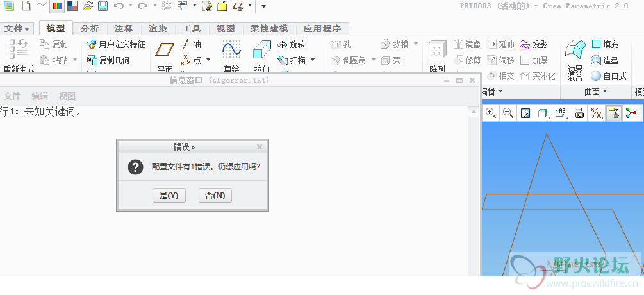The image size is (644, 295).
Task: Open the 边界混合 boundary blend tool
Action: click(575, 60)
